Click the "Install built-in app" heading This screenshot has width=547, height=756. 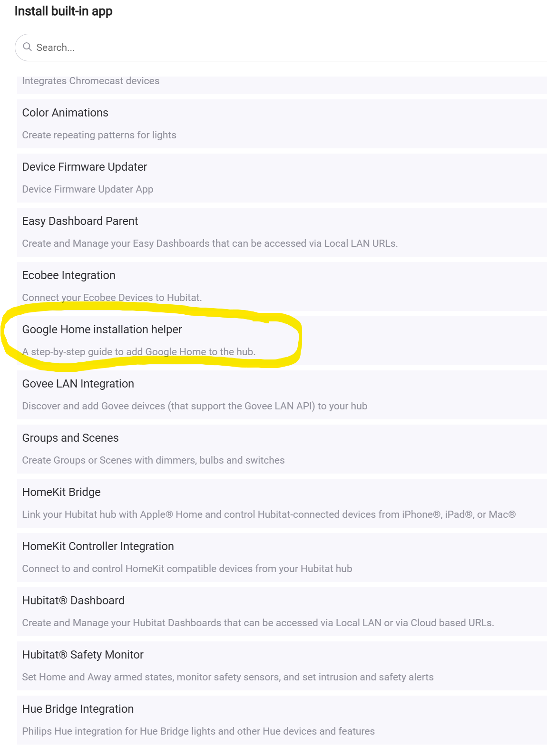click(x=63, y=11)
